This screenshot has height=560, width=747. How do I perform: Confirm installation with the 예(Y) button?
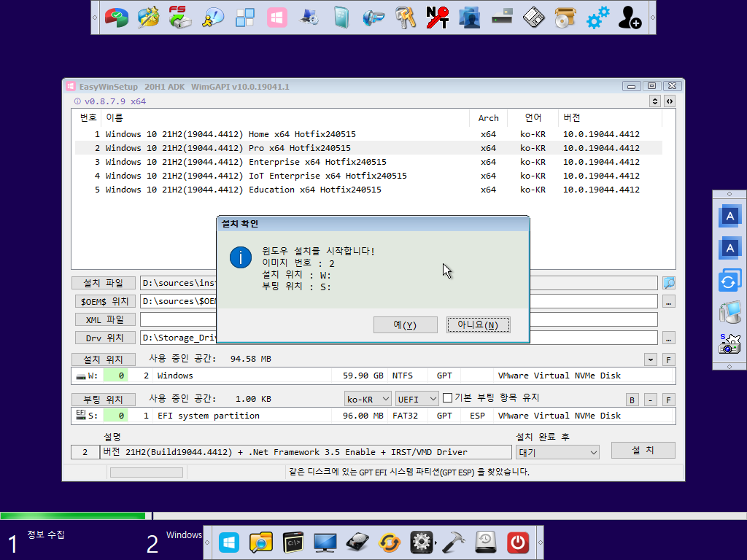pos(406,324)
